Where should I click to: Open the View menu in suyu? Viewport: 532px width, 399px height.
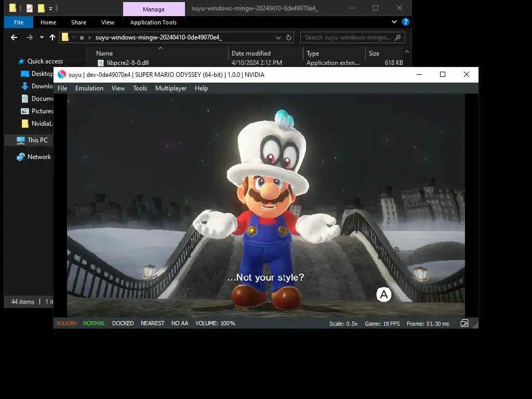(x=118, y=88)
